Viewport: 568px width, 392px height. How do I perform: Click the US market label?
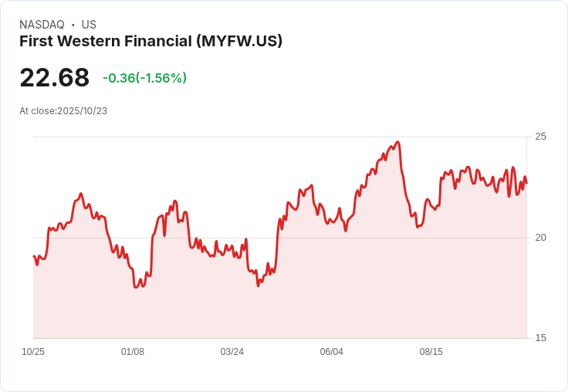tap(89, 25)
